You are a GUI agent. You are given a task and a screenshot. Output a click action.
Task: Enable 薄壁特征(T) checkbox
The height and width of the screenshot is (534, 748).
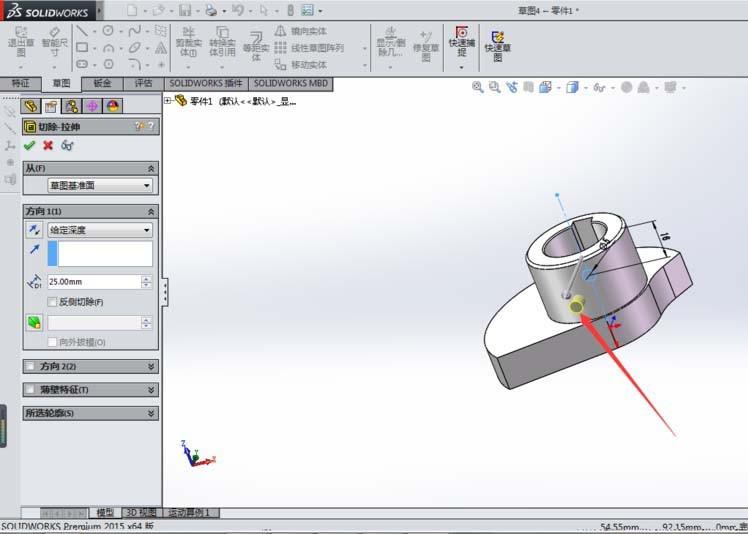coord(30,389)
